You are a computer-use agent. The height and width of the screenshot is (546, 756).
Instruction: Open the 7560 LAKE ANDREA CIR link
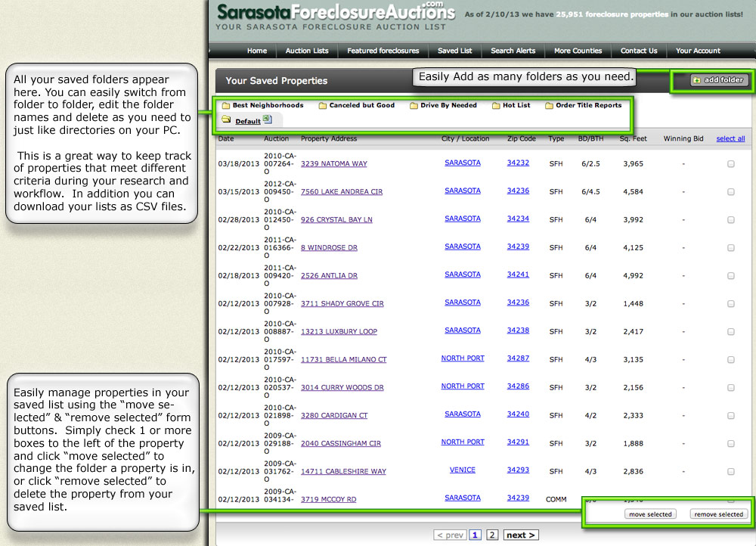(x=342, y=192)
